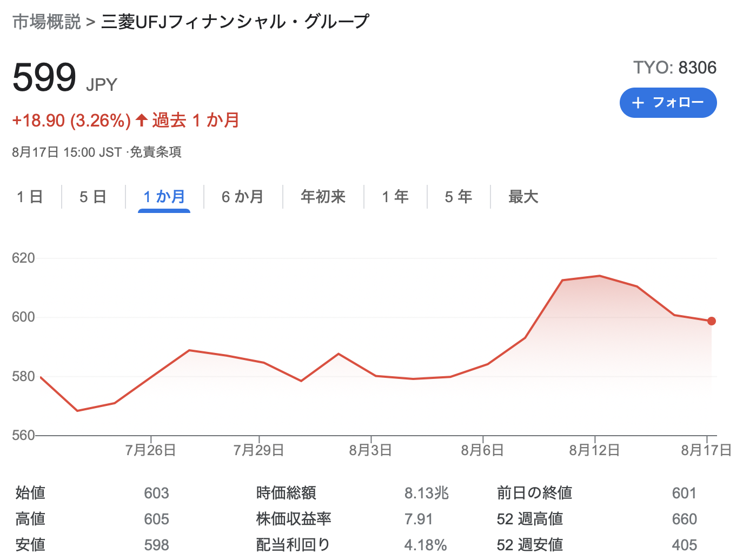743x560 pixels.
Task: Click the 52 週高値 label
Action: (x=530, y=519)
